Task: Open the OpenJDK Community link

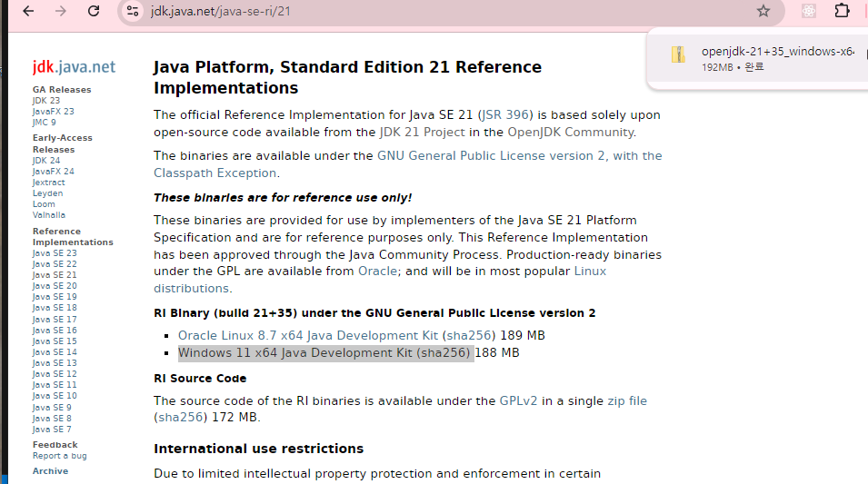Action: (x=571, y=133)
